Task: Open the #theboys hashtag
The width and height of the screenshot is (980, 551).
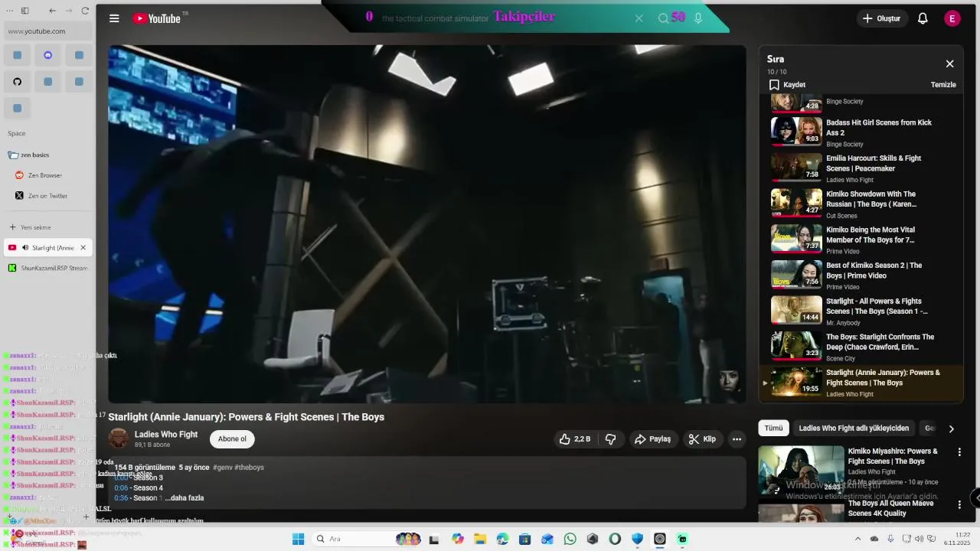Action: [x=250, y=468]
